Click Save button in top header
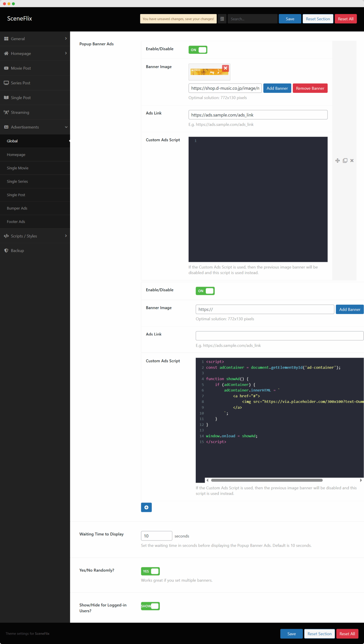The width and height of the screenshot is (364, 644). (290, 19)
